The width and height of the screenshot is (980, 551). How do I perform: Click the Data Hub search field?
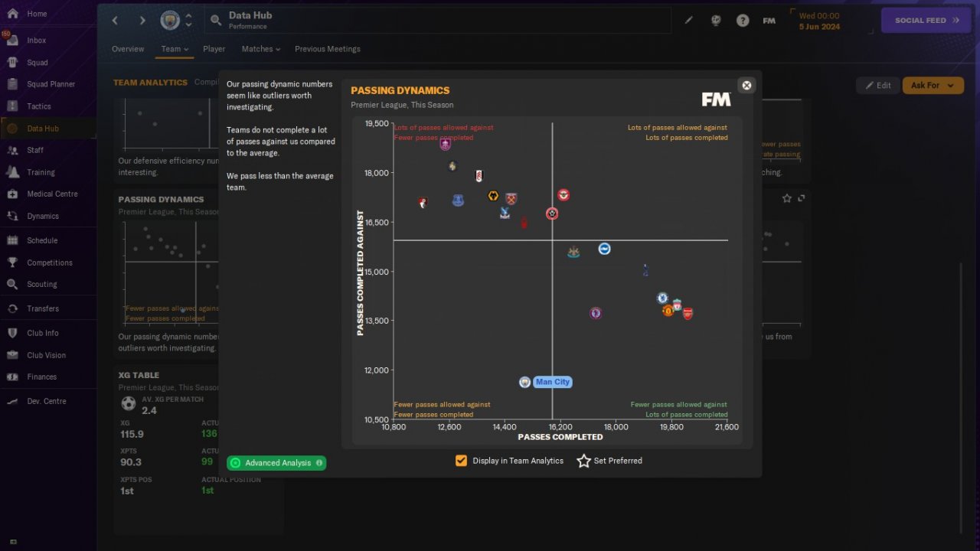438,21
